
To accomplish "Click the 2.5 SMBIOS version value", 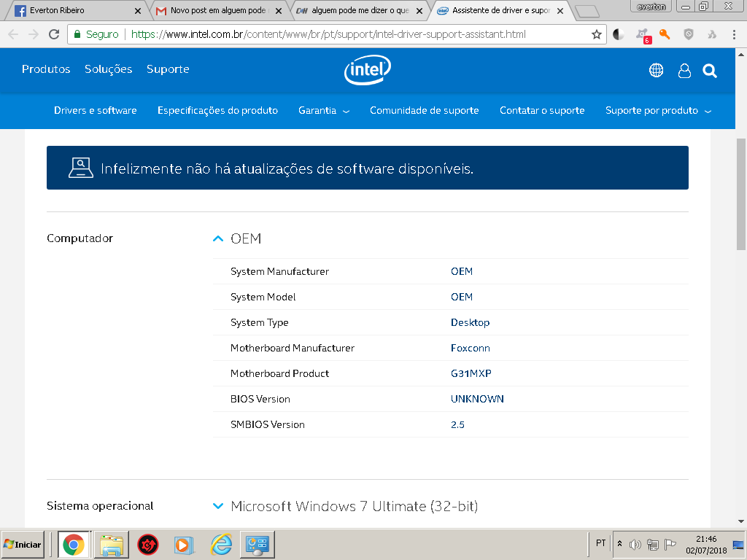I will pyautogui.click(x=457, y=425).
